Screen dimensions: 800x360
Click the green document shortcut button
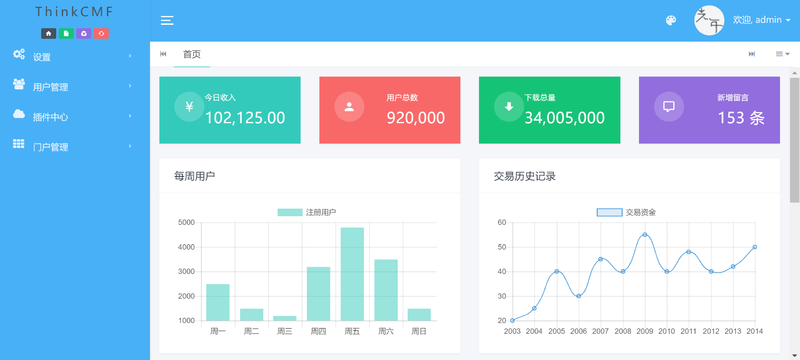pyautogui.click(x=66, y=34)
